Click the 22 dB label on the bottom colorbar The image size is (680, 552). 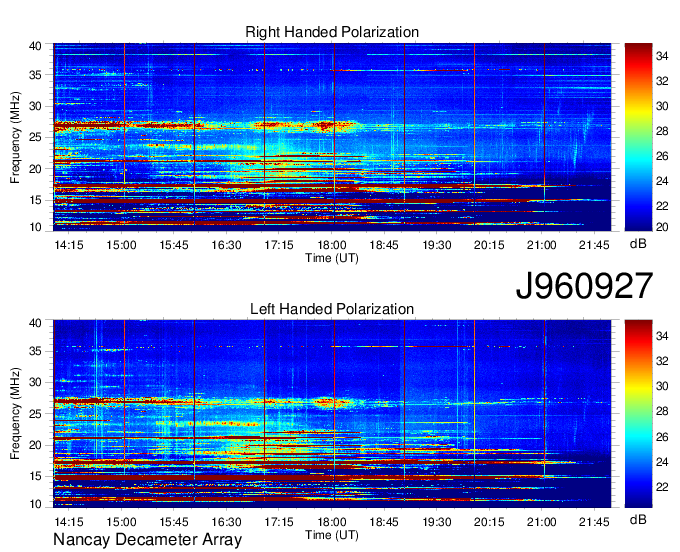pyautogui.click(x=662, y=487)
